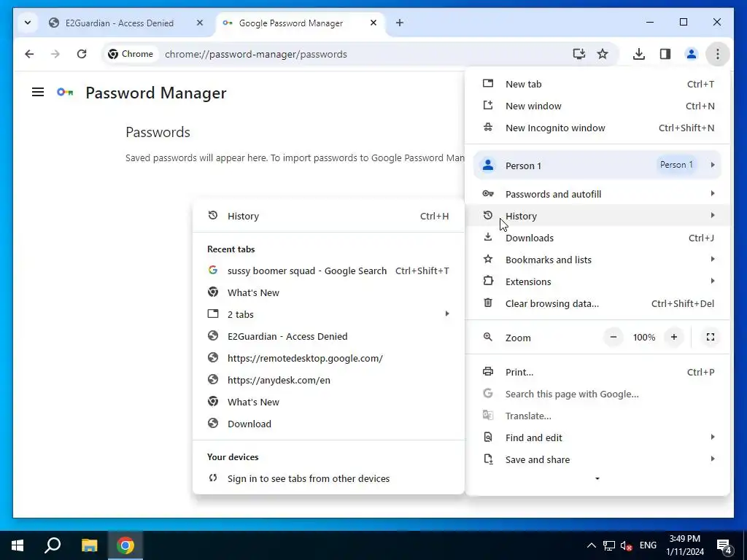Increase zoom with the plus button
The image size is (747, 560).
coord(673,337)
